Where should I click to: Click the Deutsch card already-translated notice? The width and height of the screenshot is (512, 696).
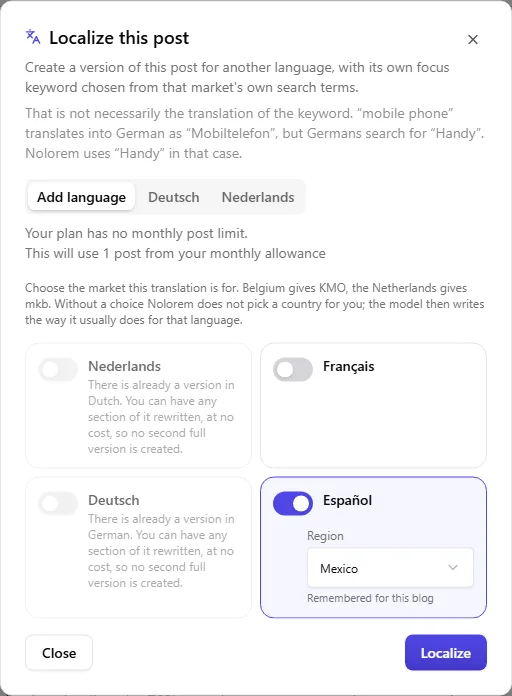(161, 551)
